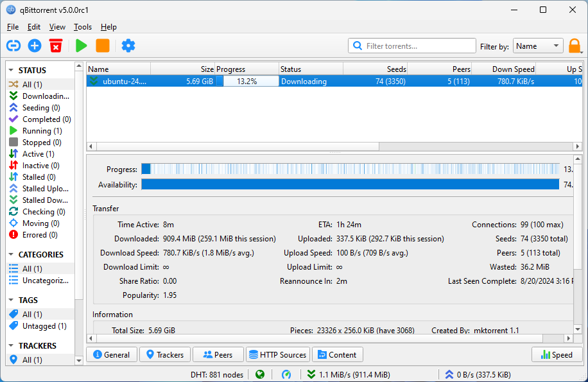Click the Filter torrents search field
This screenshot has width=588, height=382.
click(x=411, y=46)
